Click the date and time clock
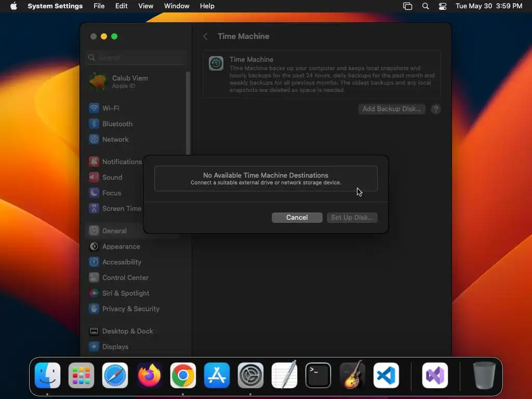The height and width of the screenshot is (399, 532). (x=488, y=6)
